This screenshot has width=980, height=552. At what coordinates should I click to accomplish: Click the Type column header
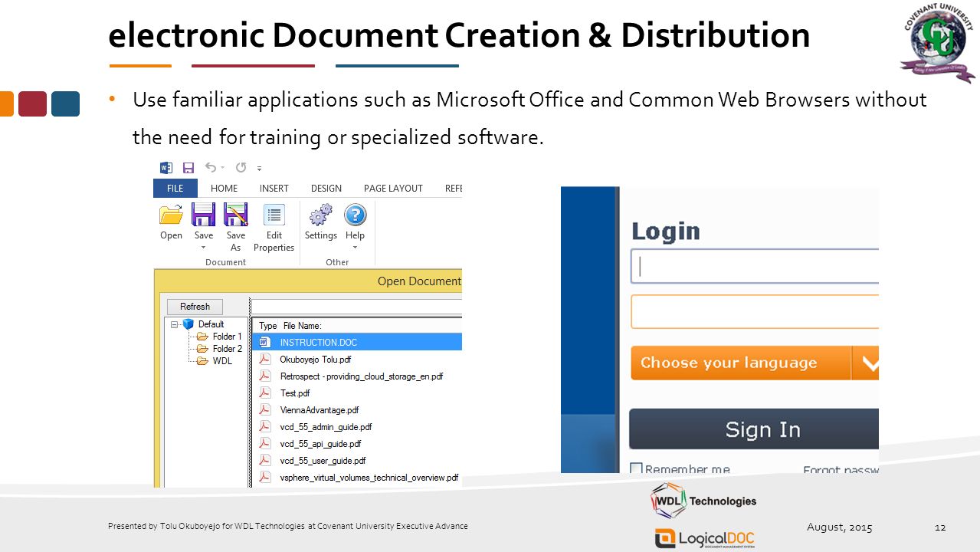268,326
